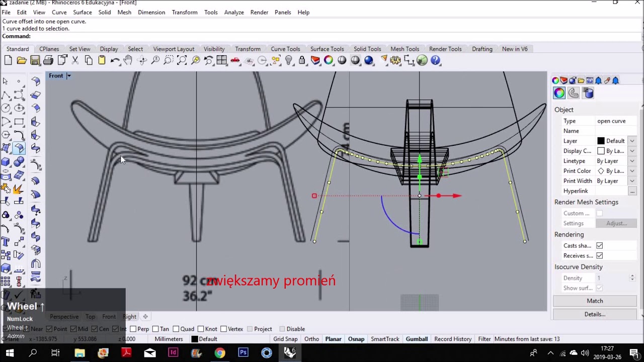Viewport: 644px width, 362px height.
Task: Click the Explode icon in left sidebar
Action: pos(18,189)
